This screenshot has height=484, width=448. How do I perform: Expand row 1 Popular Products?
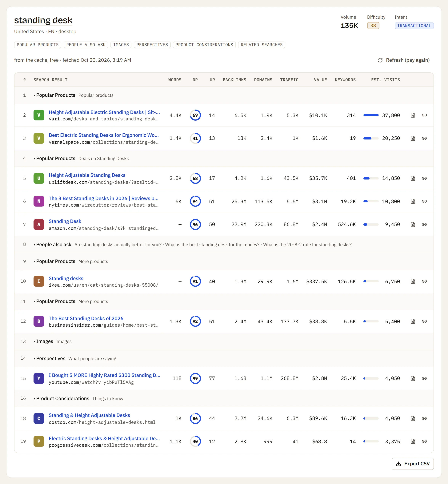[x=224, y=95]
